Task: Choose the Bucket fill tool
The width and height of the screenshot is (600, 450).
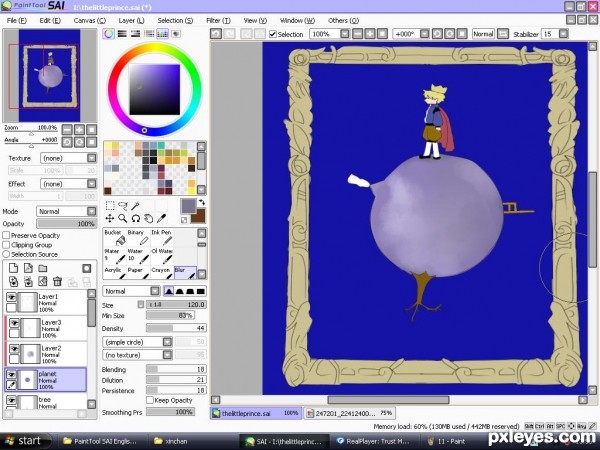Action: point(115,238)
